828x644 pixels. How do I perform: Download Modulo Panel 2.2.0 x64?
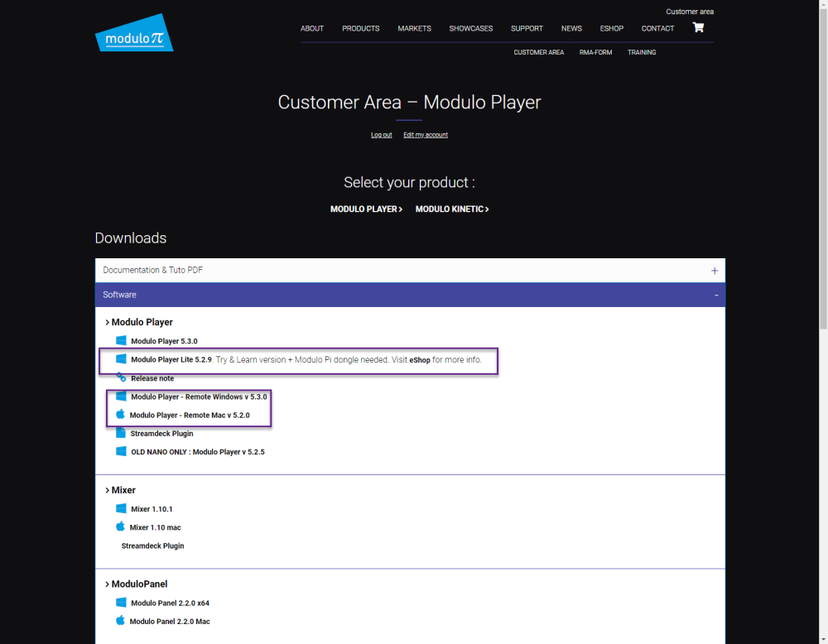(170, 603)
